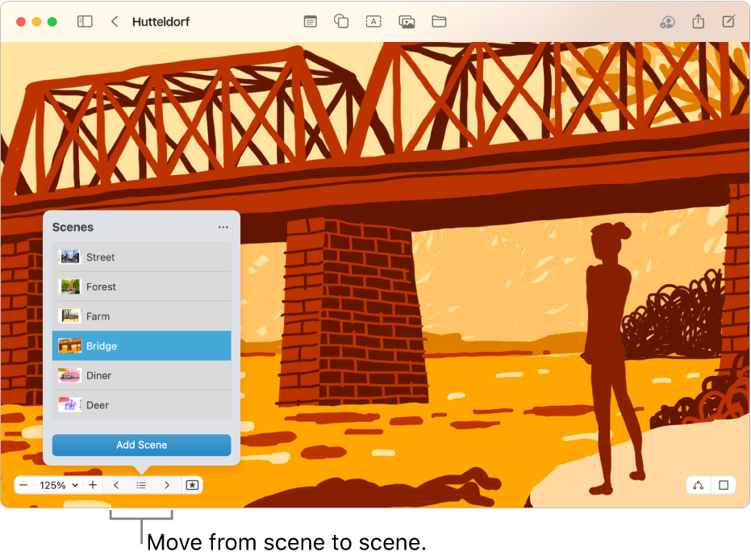Insert a new sticky note

310,22
